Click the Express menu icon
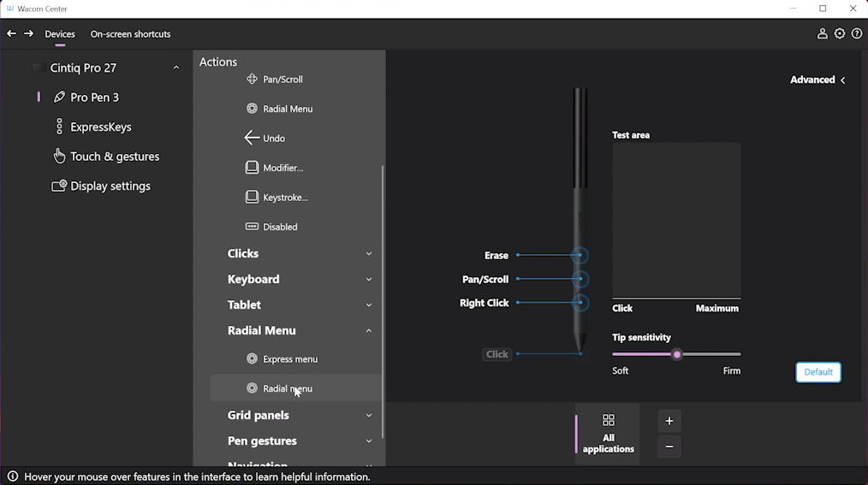Image resolution: width=868 pixels, height=485 pixels. coord(252,359)
